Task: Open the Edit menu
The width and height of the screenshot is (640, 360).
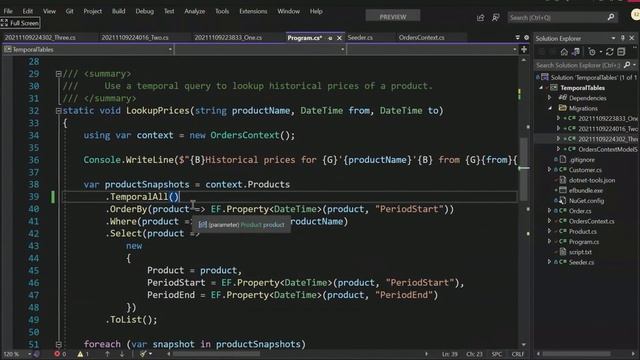Action: [x=28, y=11]
